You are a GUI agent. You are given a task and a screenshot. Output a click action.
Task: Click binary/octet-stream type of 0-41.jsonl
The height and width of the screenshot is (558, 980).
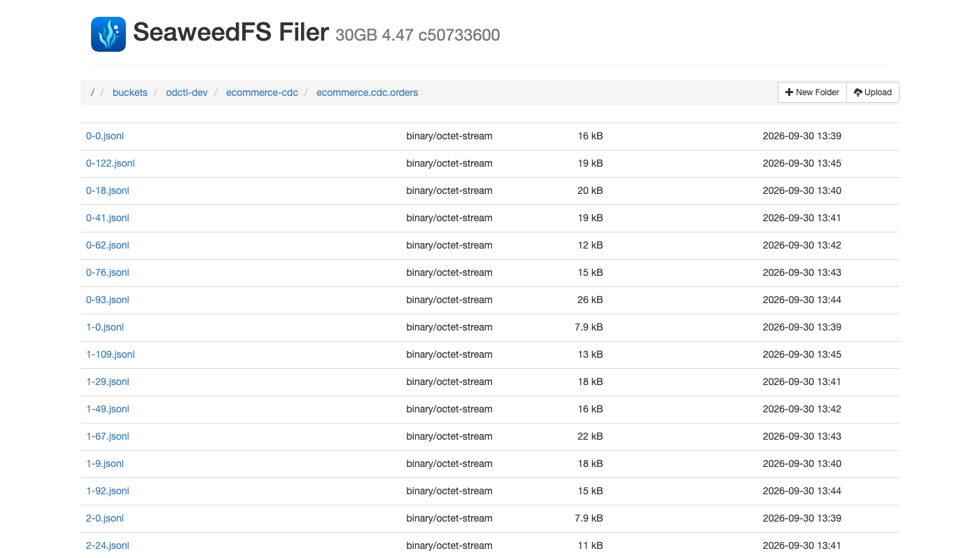[449, 218]
